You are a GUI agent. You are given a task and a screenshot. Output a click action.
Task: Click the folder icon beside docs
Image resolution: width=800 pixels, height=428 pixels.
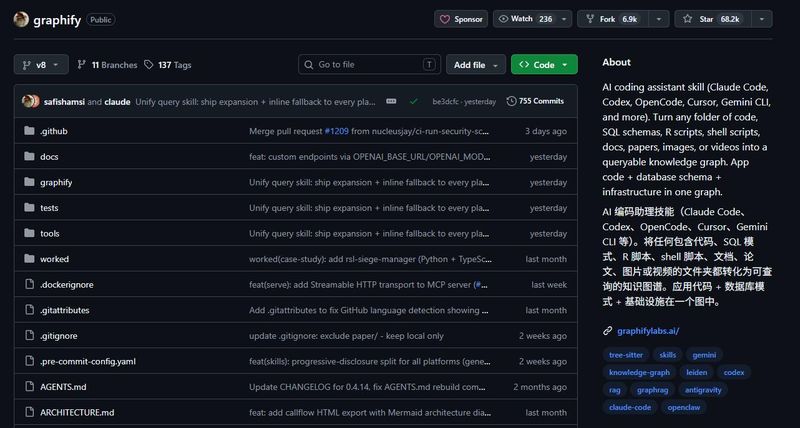click(29, 156)
